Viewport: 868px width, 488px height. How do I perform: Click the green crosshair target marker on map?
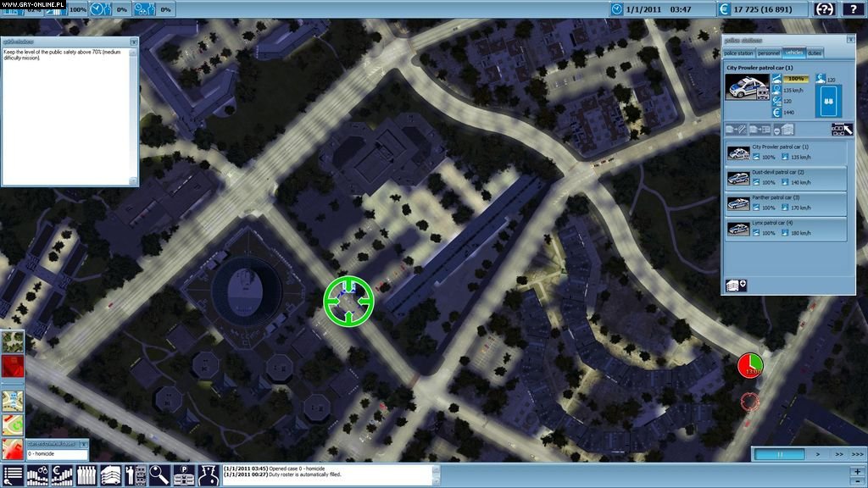point(348,301)
